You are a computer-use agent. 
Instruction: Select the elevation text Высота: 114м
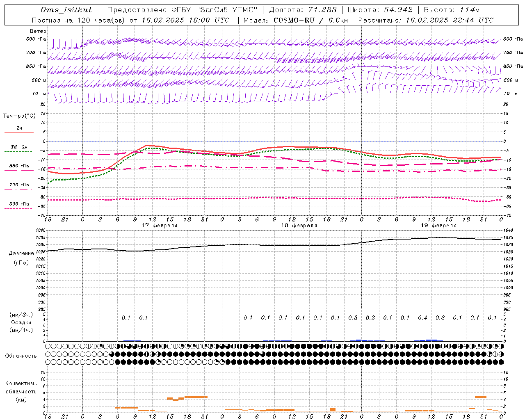pos(452,10)
